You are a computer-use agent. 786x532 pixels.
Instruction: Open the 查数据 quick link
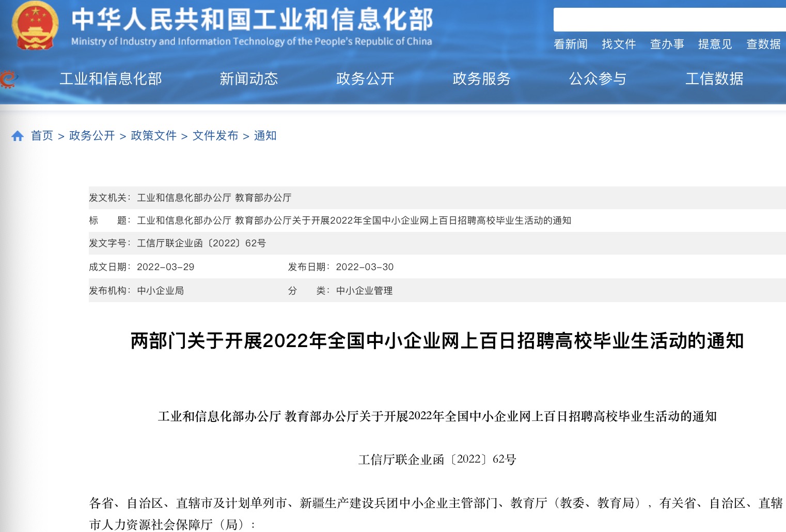click(x=763, y=44)
